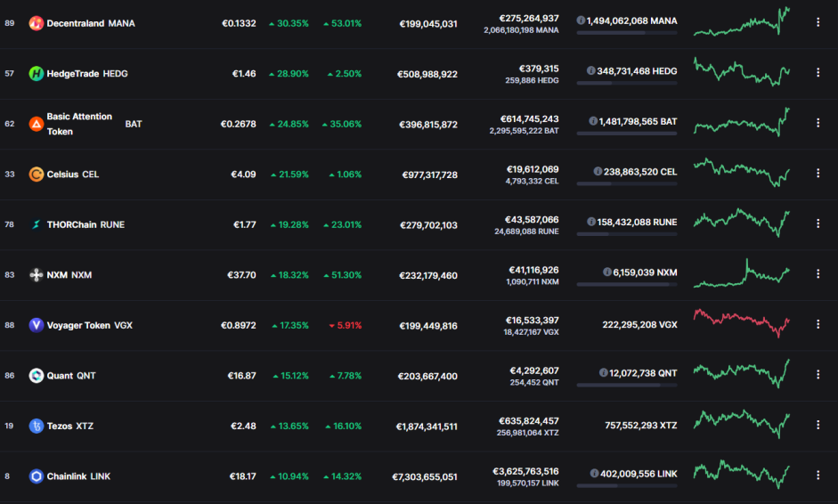Open the three-dot menu for Chainlink
Image resolution: width=838 pixels, height=504 pixels.
(818, 476)
